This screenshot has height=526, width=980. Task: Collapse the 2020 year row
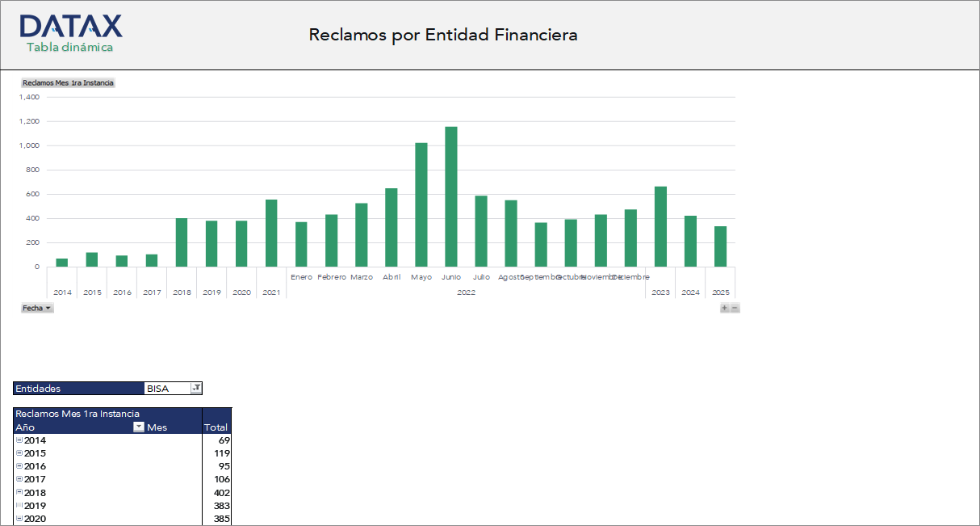tap(19, 519)
